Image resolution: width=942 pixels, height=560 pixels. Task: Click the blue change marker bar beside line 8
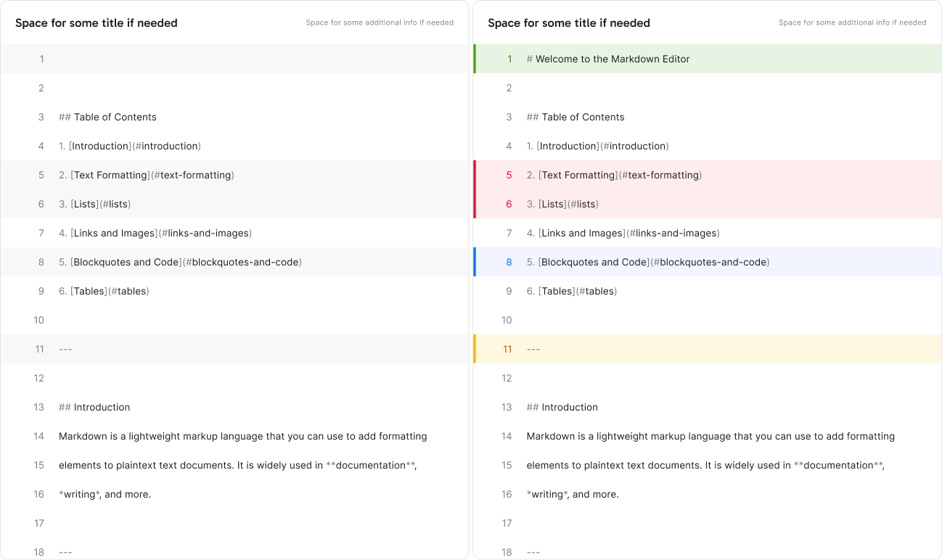coord(475,262)
